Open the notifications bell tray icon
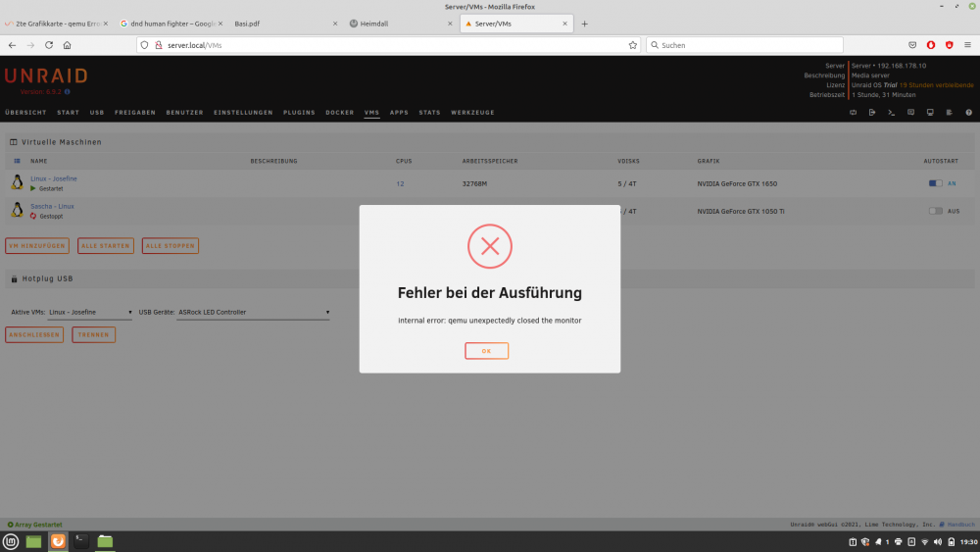 click(878, 542)
